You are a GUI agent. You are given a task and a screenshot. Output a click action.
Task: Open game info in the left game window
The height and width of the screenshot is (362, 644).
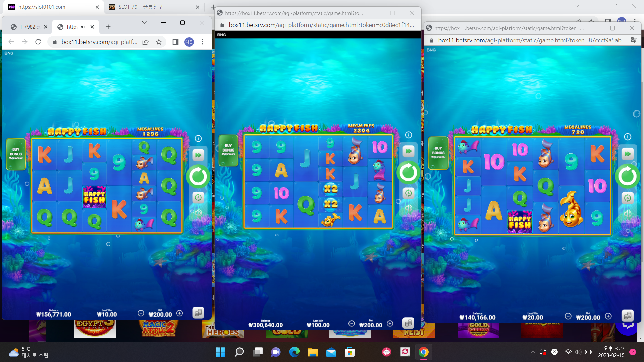198,138
